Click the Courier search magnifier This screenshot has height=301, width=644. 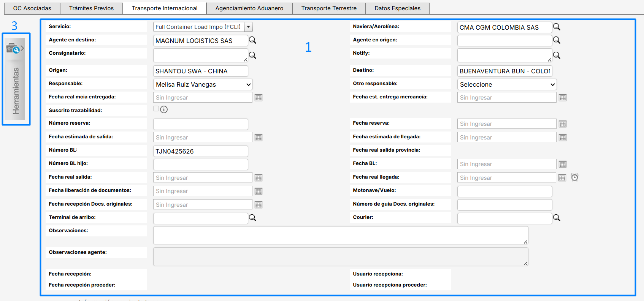pos(557,218)
